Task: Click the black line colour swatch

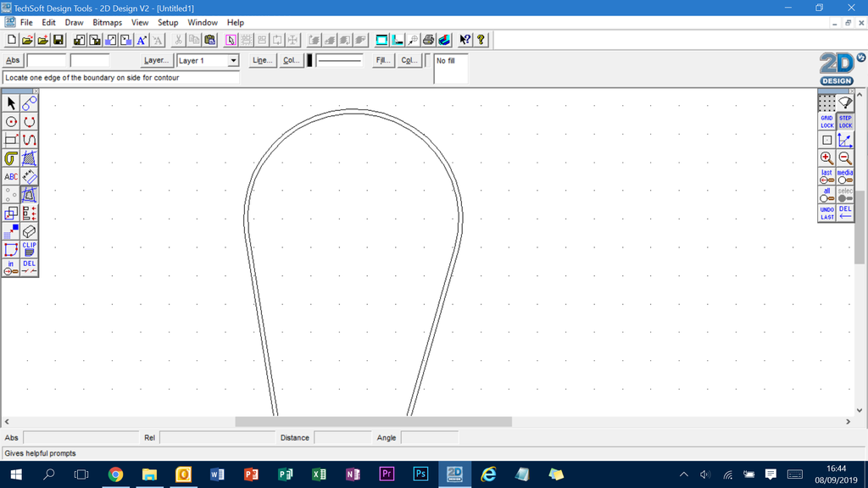Action: click(309, 60)
